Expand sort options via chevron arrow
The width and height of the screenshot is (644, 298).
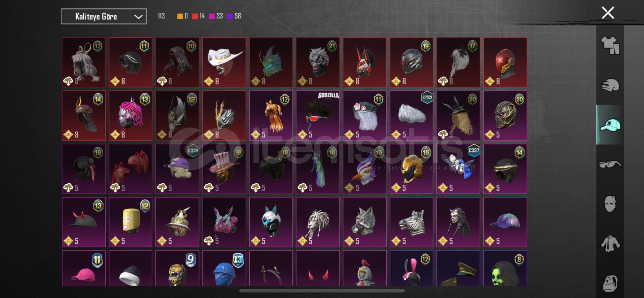(138, 17)
